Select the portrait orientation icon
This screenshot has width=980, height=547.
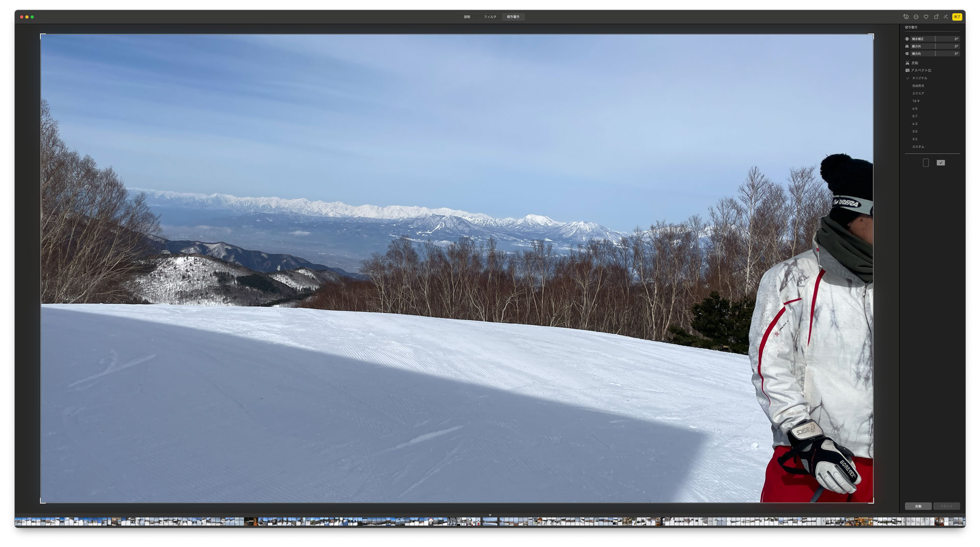[x=925, y=163]
